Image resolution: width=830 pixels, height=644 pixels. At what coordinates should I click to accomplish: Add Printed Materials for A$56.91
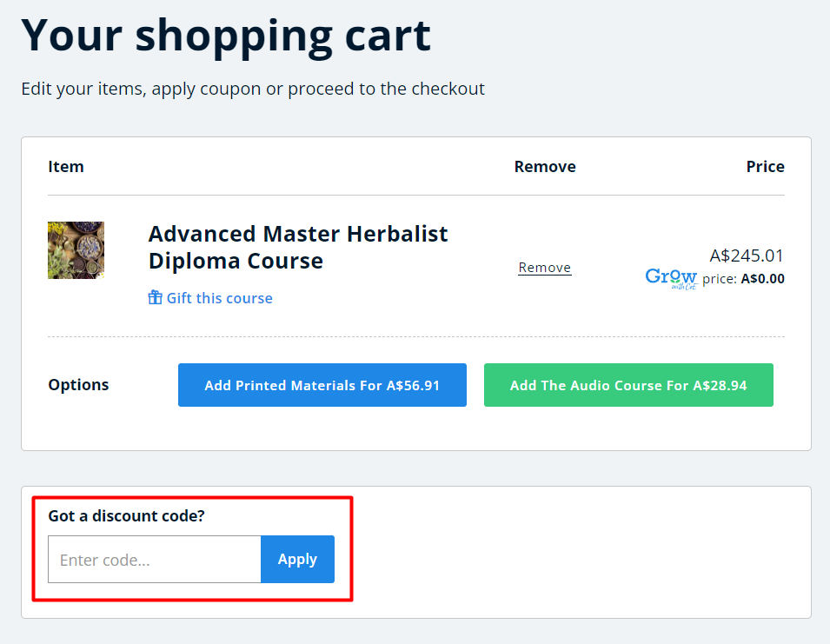coord(322,385)
